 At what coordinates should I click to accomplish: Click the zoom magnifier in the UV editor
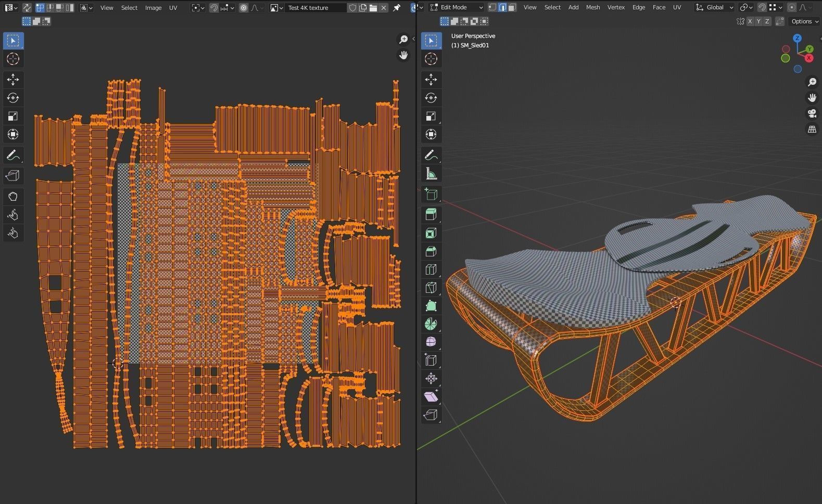click(403, 40)
